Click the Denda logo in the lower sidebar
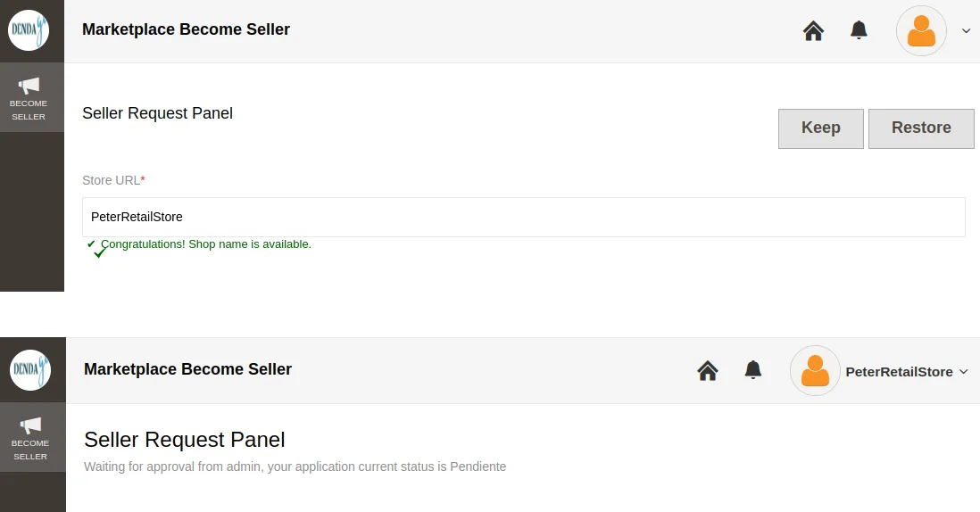980x512 pixels. (x=30, y=369)
